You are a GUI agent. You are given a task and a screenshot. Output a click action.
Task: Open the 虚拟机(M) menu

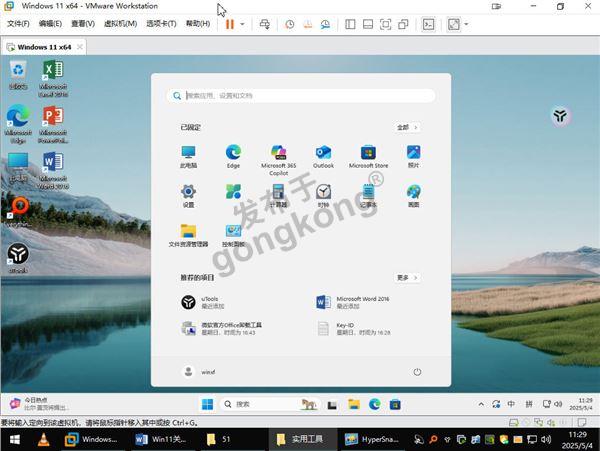[121, 24]
